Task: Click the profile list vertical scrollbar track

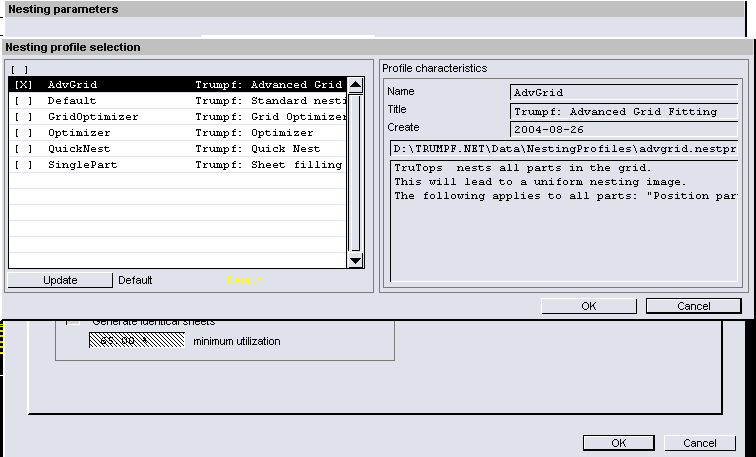Action: pyautogui.click(x=355, y=173)
